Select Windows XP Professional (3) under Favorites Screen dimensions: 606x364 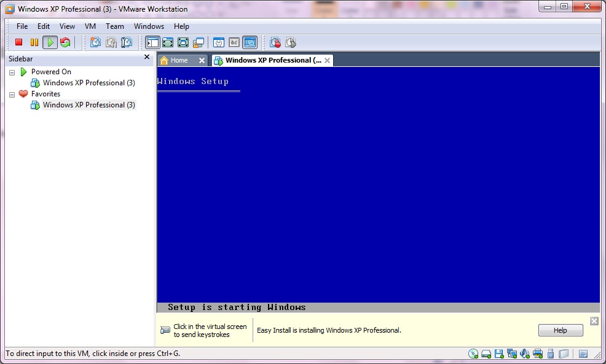pyautogui.click(x=89, y=105)
